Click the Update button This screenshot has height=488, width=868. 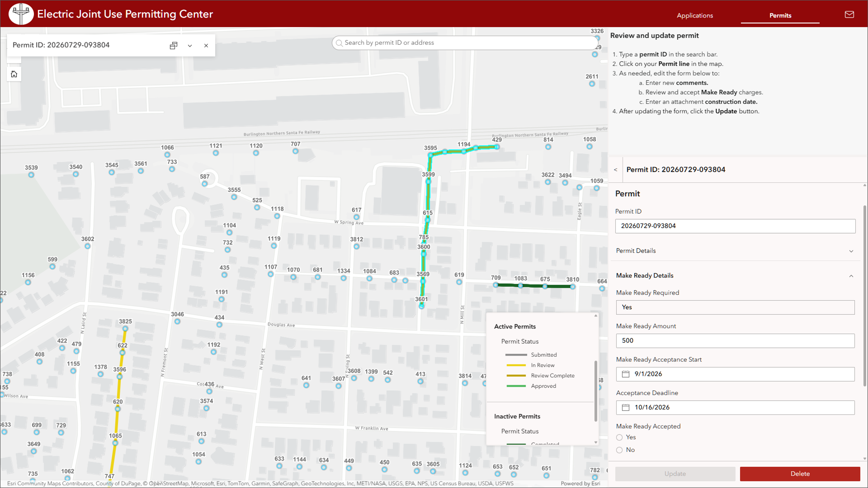(x=675, y=474)
